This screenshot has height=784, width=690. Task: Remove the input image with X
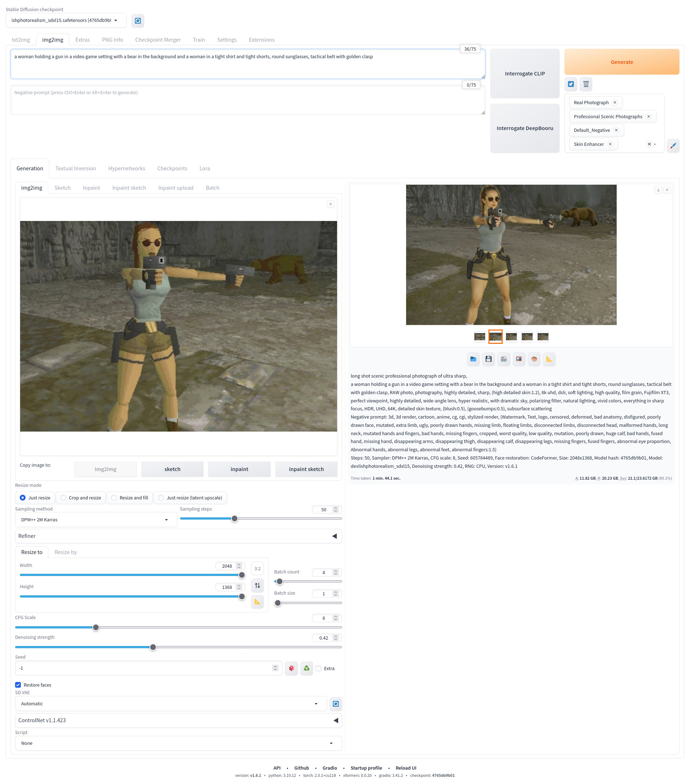pyautogui.click(x=330, y=204)
